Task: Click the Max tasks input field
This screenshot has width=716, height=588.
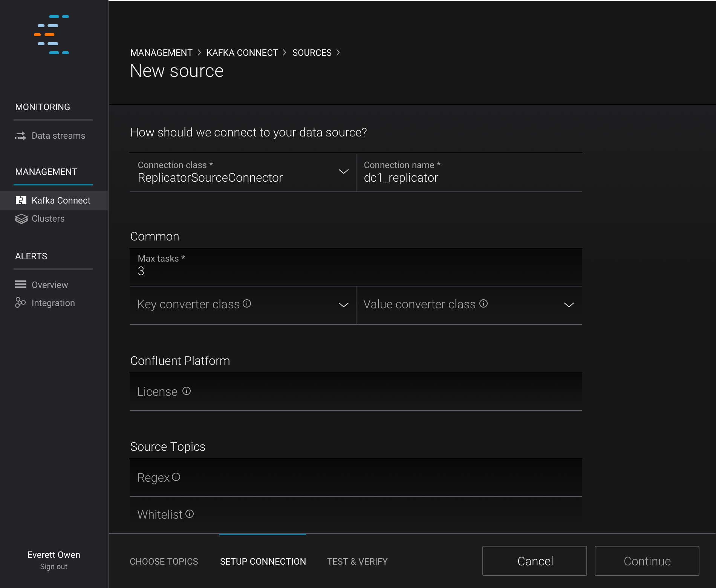Action: 355,271
